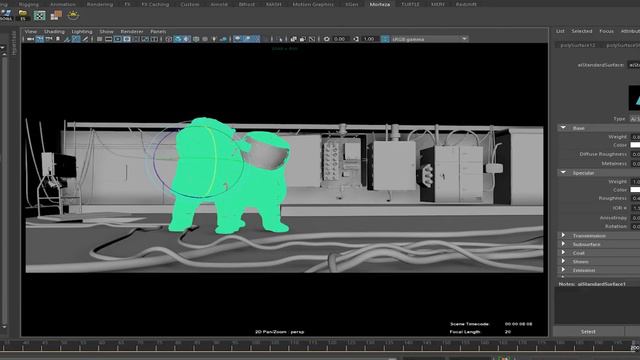Expand the Coat section
This screenshot has height=360, width=640.
coord(563,253)
